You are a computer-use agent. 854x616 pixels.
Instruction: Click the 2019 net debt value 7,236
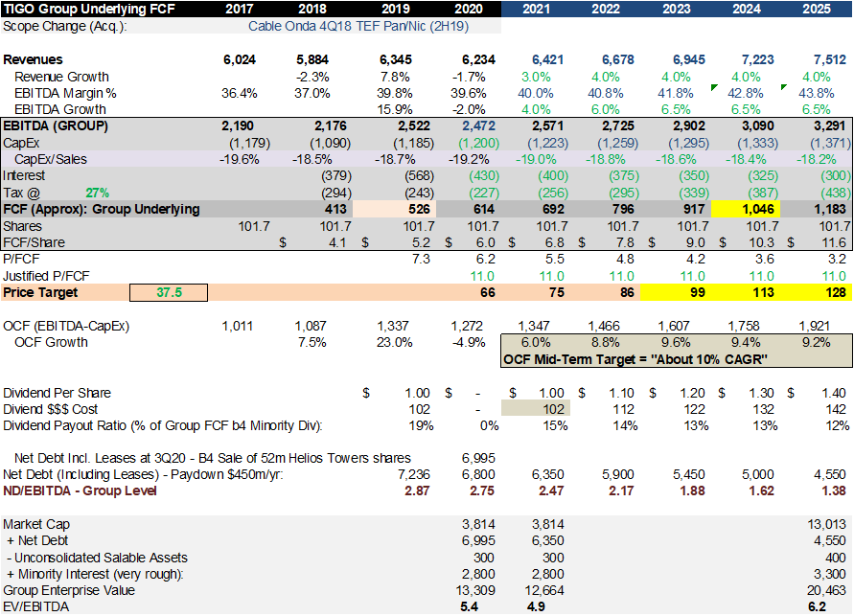tap(414, 474)
